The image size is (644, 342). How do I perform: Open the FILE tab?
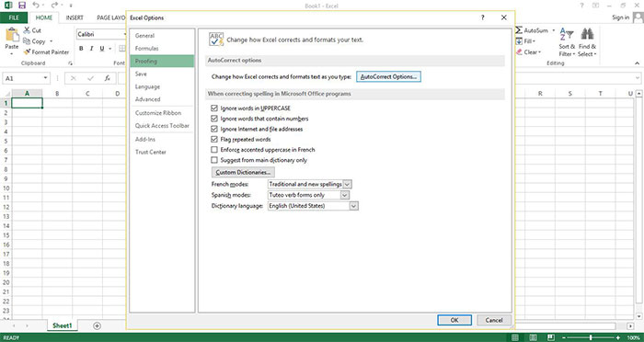14,17
